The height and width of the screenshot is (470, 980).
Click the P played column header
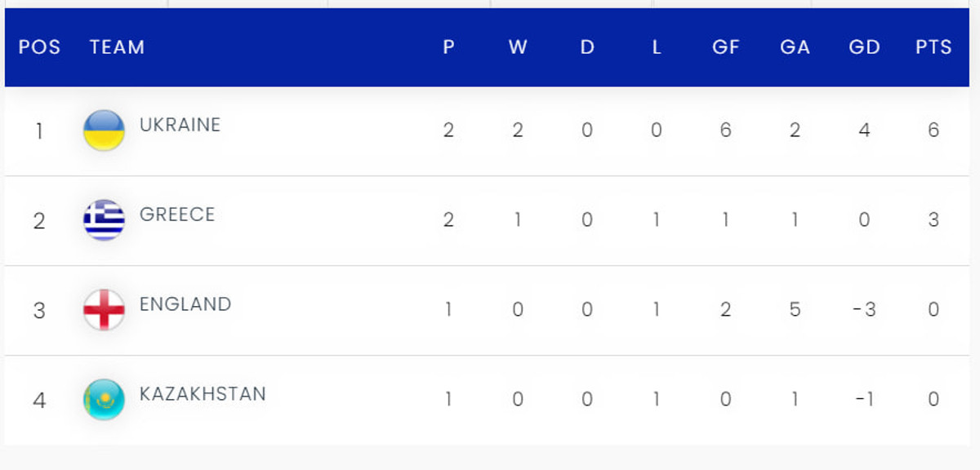coord(448,47)
